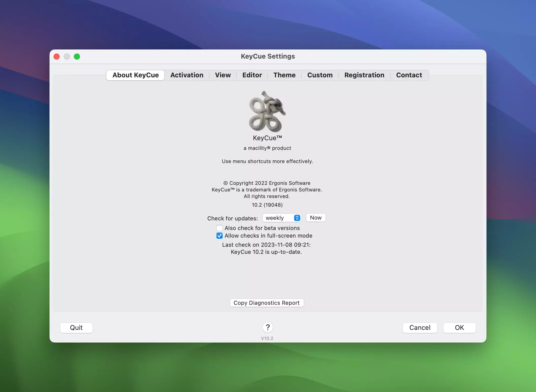The height and width of the screenshot is (392, 536).
Task: Open the Contact tab
Action: 409,75
